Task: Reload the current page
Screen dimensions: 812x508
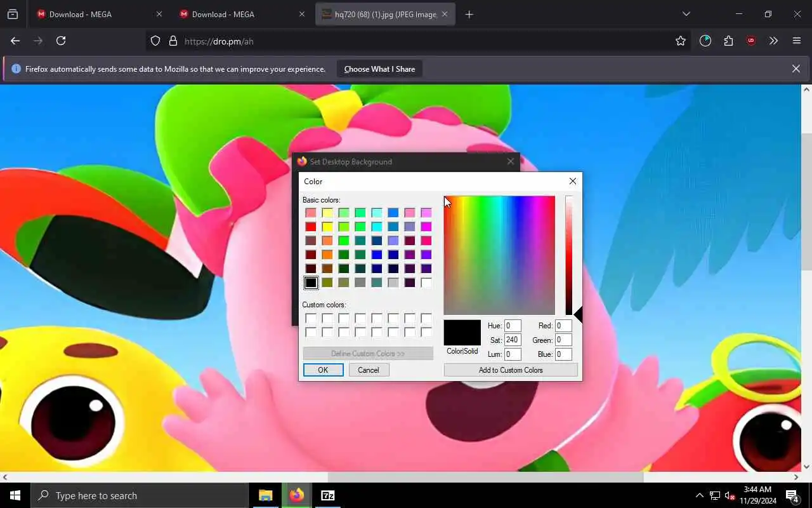Action: point(61,41)
